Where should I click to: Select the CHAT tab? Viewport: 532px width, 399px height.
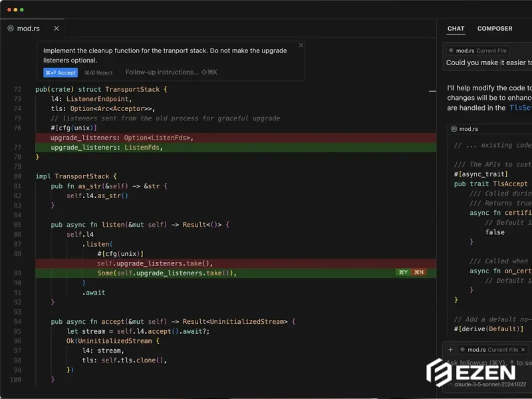[x=456, y=28]
